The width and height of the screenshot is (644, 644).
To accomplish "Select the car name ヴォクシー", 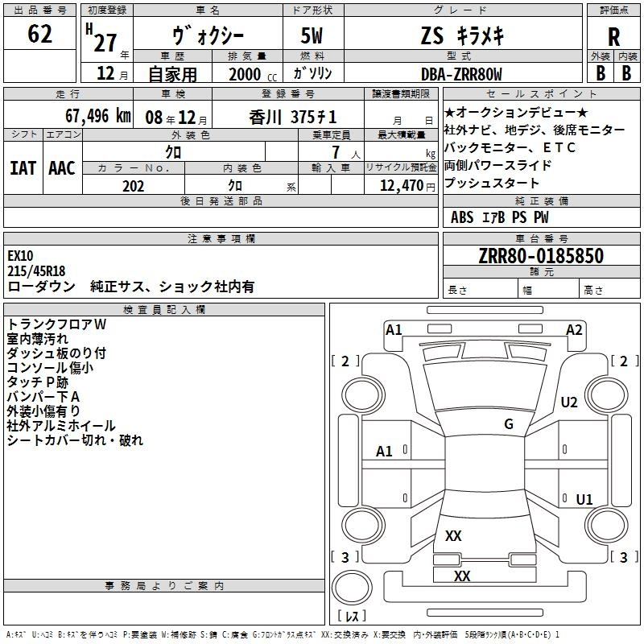I will (x=208, y=36).
